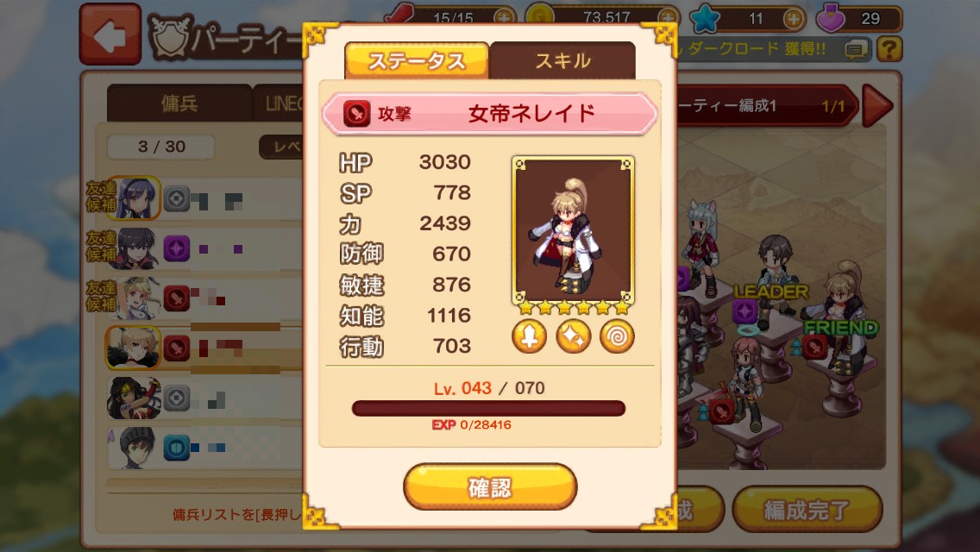Open the yellow question mark help icon
The width and height of the screenshot is (980, 552).
point(889,49)
